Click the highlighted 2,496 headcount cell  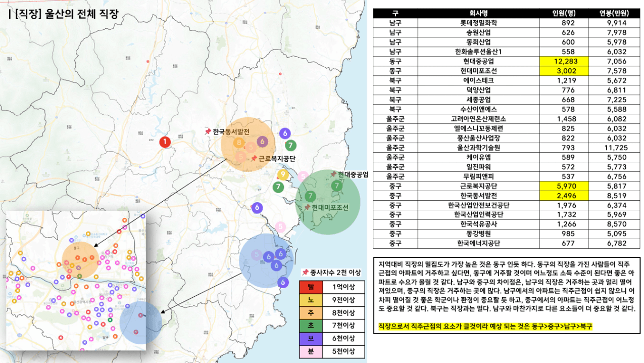pos(564,196)
